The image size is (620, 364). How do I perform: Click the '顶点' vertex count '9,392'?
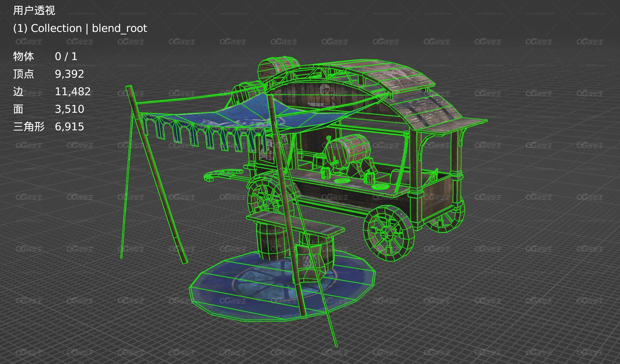[69, 74]
